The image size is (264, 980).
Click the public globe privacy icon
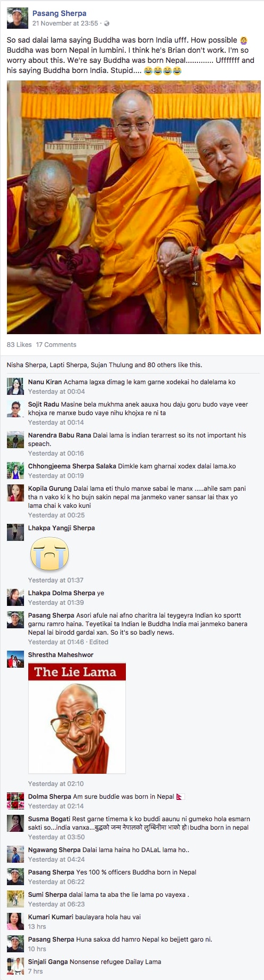pyautogui.click(x=106, y=23)
